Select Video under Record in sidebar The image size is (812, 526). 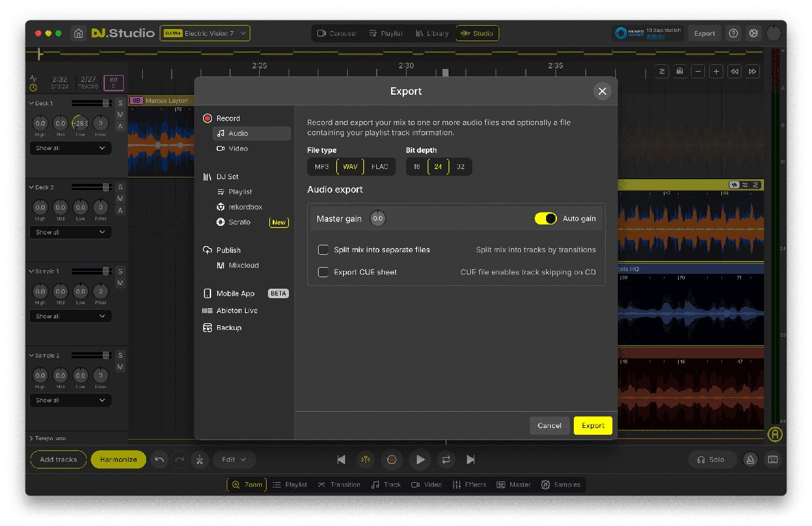238,149
